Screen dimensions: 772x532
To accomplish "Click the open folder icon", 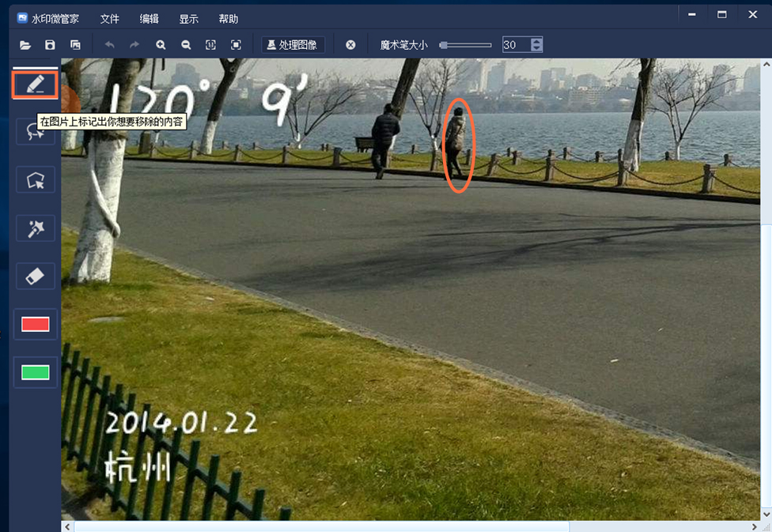I will point(25,45).
